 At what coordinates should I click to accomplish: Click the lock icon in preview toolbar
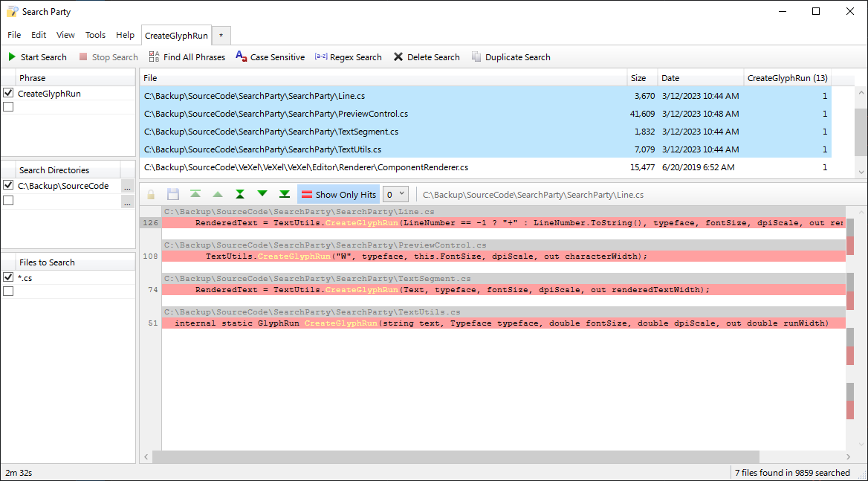click(151, 194)
